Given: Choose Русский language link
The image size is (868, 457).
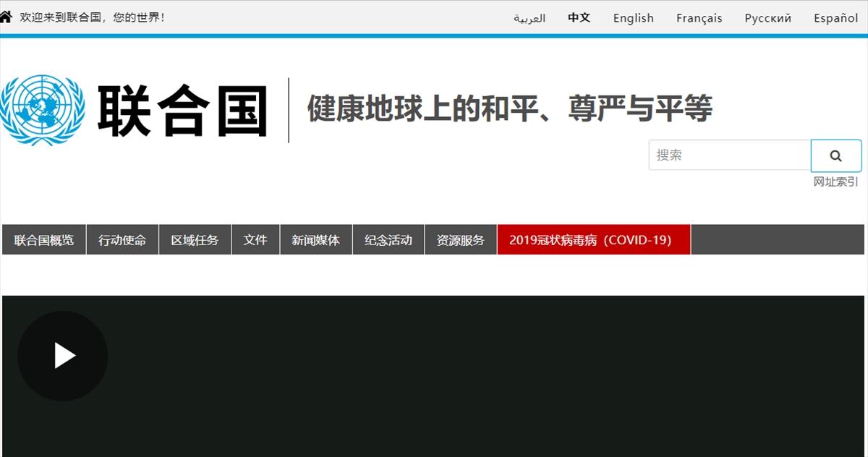Looking at the screenshot, I should pos(767,18).
